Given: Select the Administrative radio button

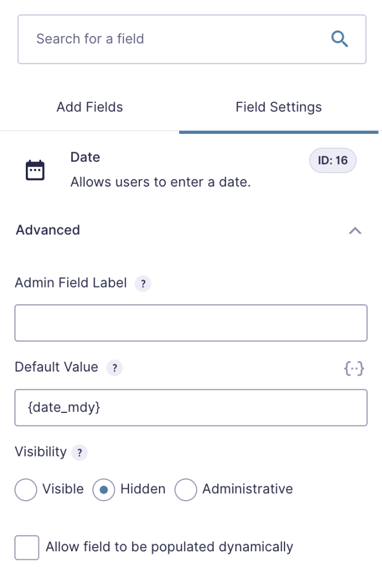Looking at the screenshot, I should pyautogui.click(x=186, y=489).
